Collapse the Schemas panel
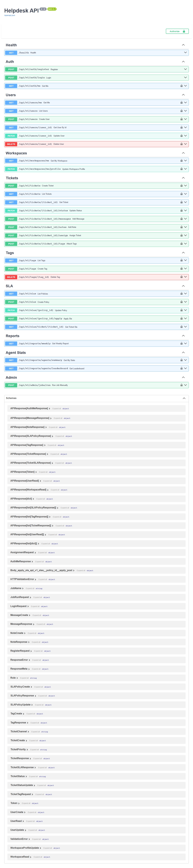 (x=184, y=398)
